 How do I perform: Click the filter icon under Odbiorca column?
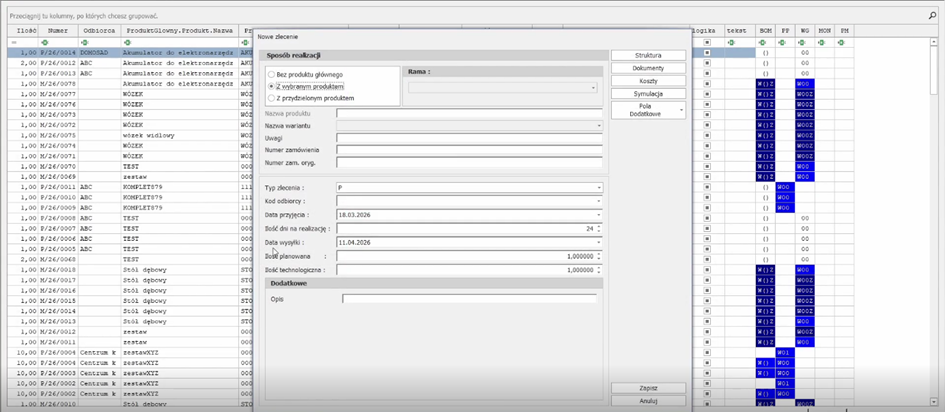point(84,42)
